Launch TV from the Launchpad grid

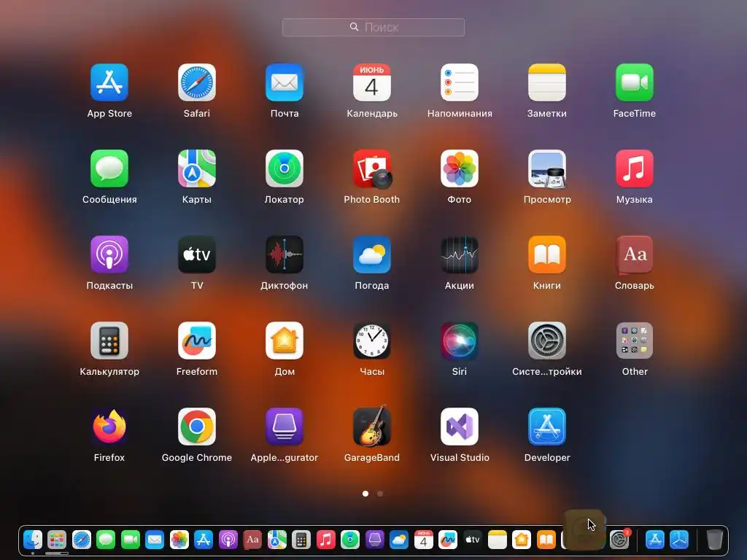coord(197,254)
